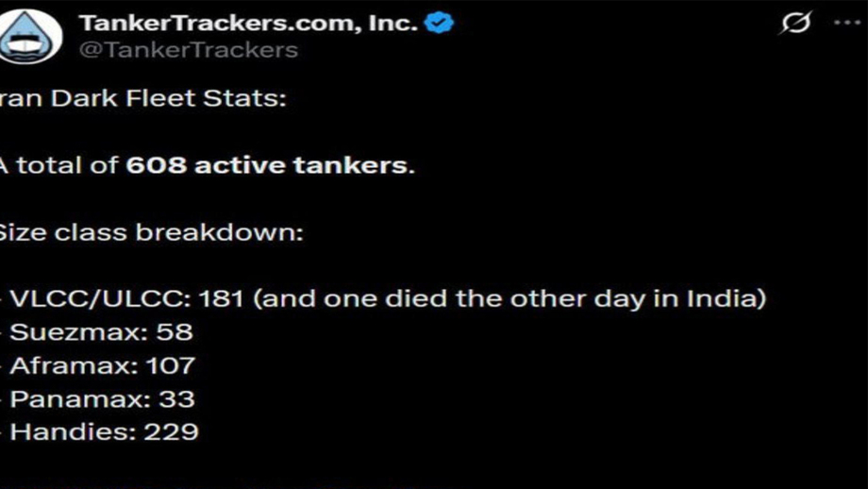Click the '(and one died the other day in India)' note

pyautogui.click(x=509, y=299)
